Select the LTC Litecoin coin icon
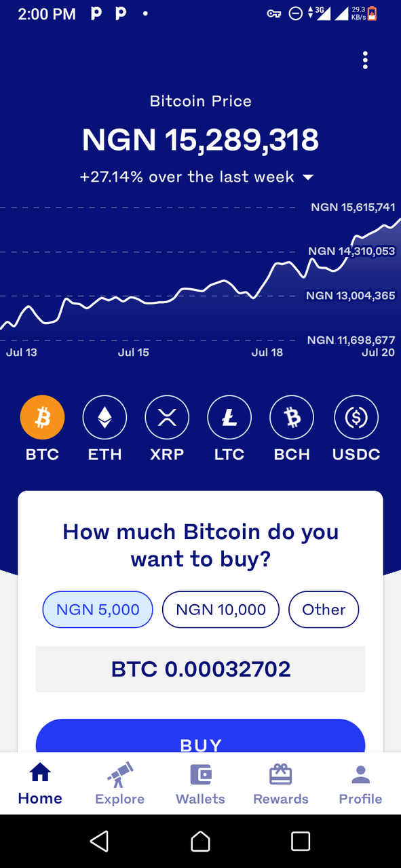This screenshot has width=401, height=868. click(x=229, y=418)
